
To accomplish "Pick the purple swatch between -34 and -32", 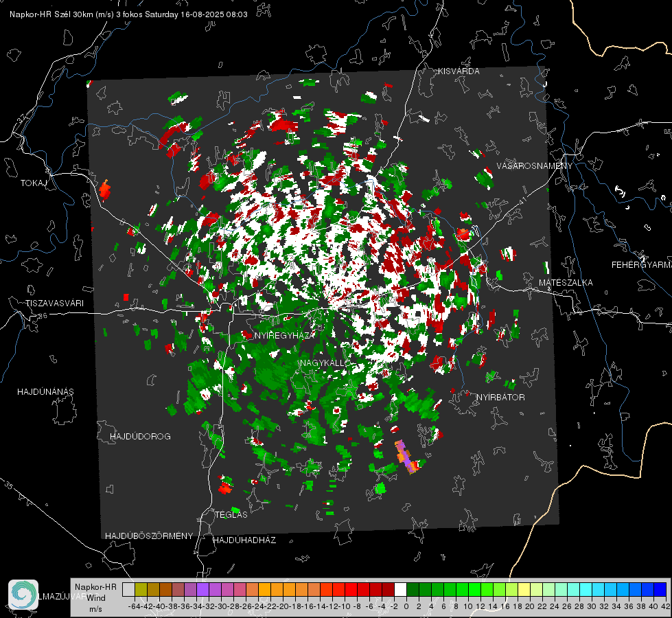I will point(202,590).
